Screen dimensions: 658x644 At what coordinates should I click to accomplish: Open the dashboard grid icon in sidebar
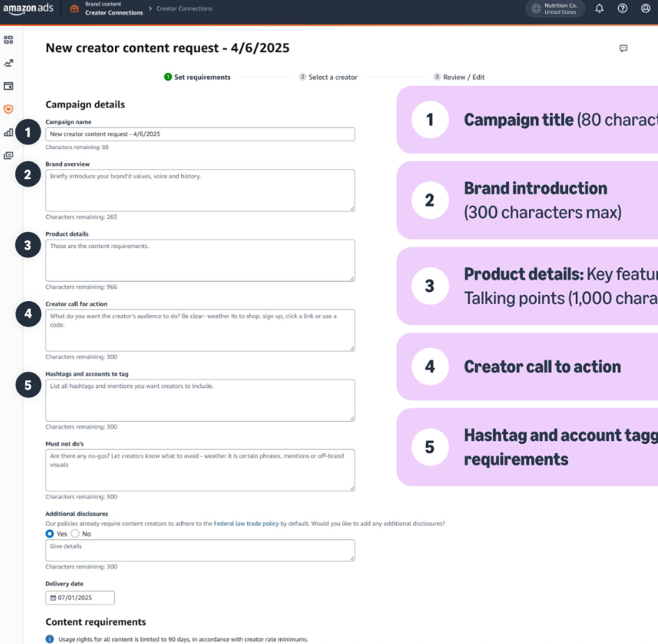click(x=8, y=40)
